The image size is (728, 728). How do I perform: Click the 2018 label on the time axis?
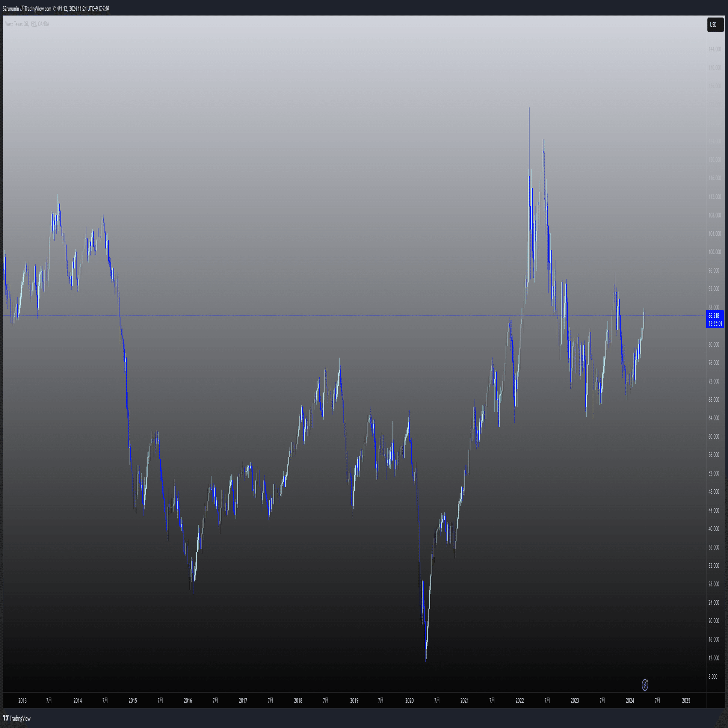click(298, 701)
